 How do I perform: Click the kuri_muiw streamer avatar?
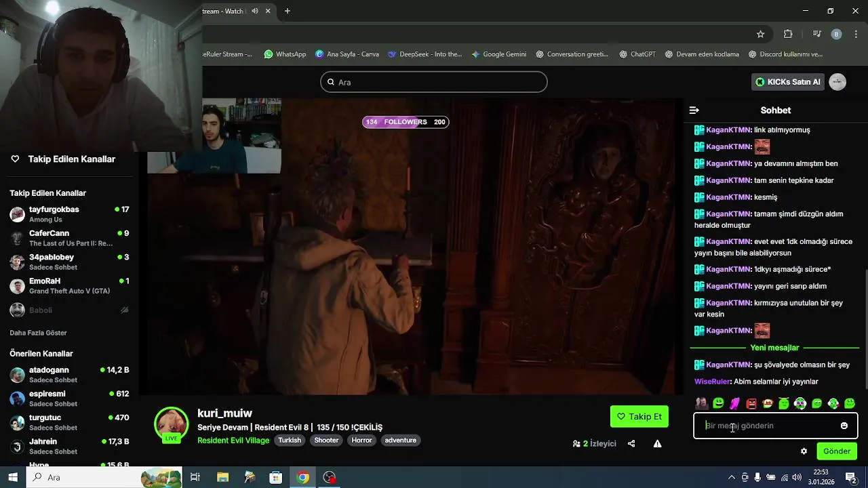172,424
